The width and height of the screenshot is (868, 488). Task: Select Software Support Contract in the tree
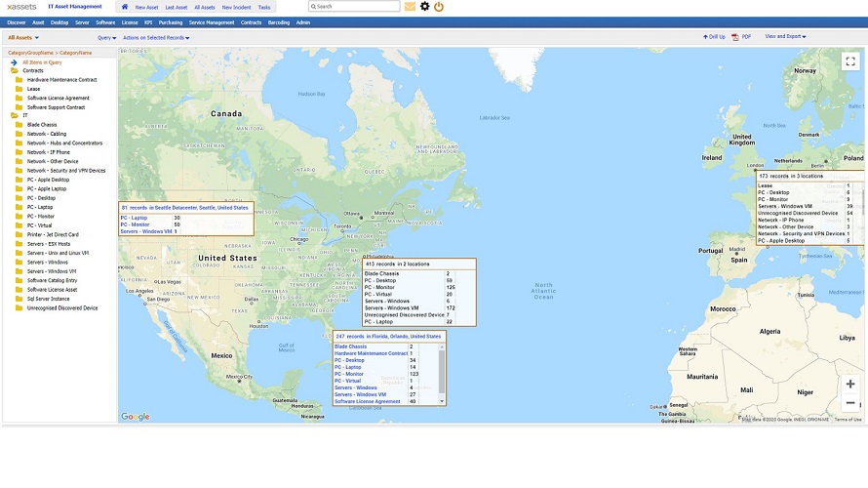click(56, 107)
